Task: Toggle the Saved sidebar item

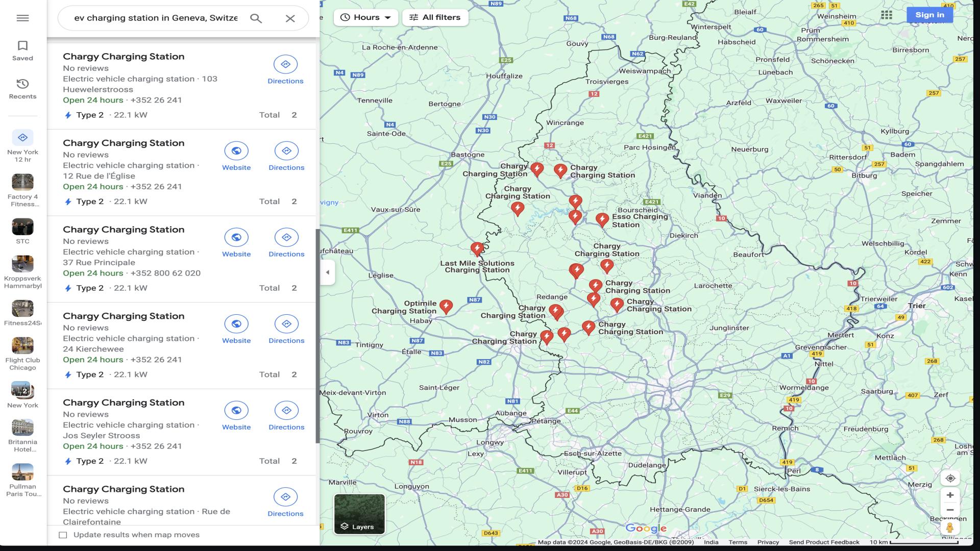Action: point(23,51)
